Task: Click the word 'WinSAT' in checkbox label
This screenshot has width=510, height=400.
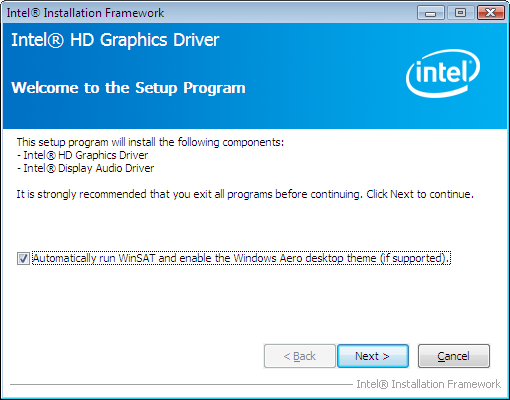Action: click(137, 258)
